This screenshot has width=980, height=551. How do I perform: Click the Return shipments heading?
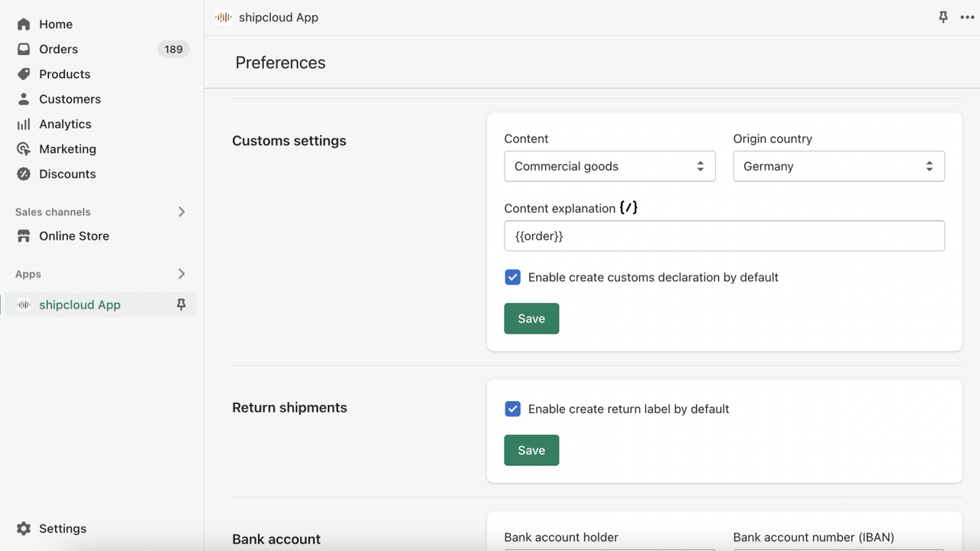point(289,408)
